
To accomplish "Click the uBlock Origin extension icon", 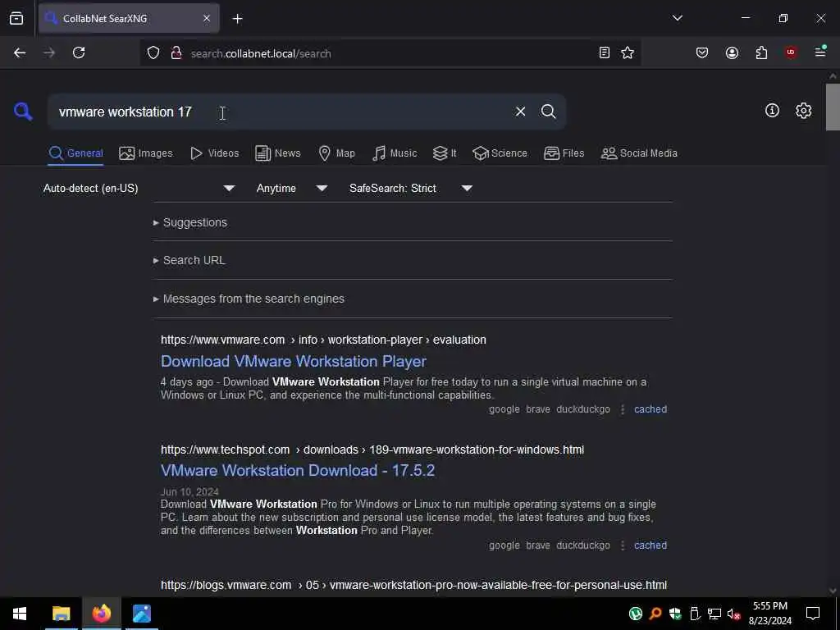I will point(791,52).
